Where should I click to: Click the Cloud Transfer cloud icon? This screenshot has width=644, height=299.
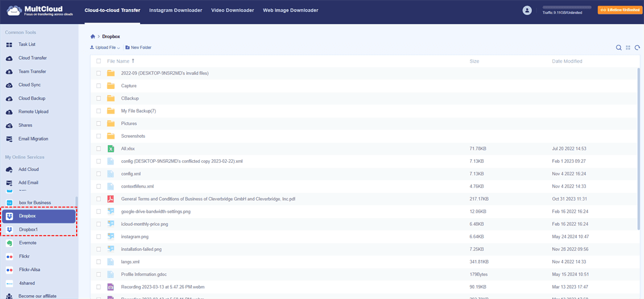tap(9, 58)
